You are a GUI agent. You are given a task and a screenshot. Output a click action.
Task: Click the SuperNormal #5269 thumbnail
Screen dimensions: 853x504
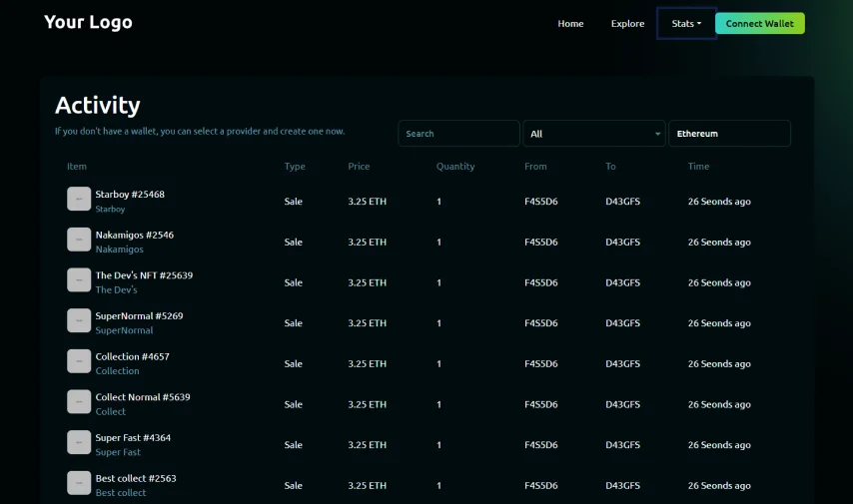point(79,320)
